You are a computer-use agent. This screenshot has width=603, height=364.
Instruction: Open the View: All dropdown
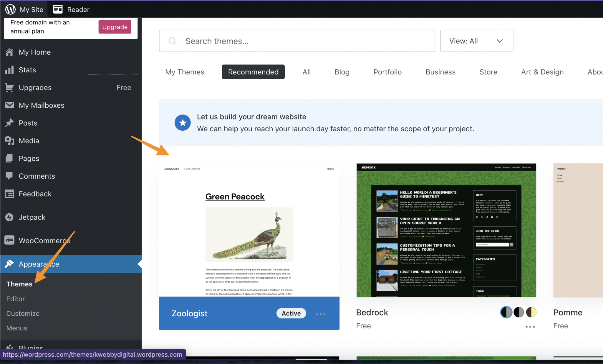(476, 41)
